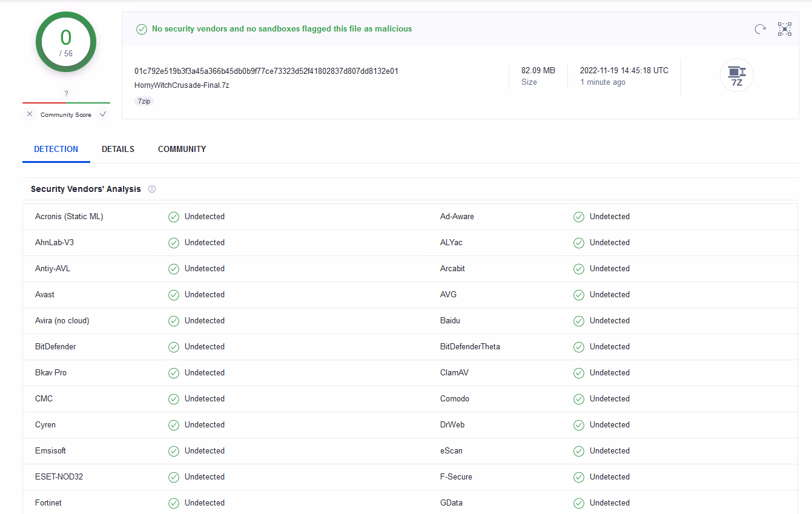
Task: Click the green check icon in the banner
Action: [x=142, y=29]
